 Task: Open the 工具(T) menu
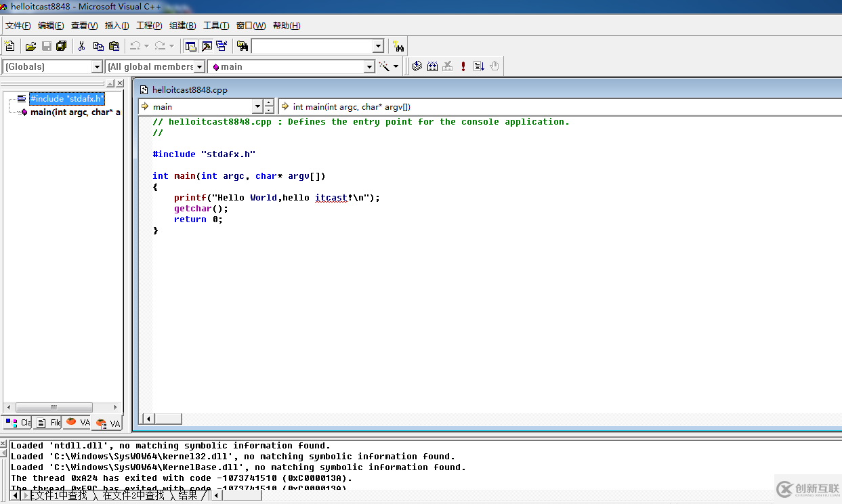click(x=215, y=26)
